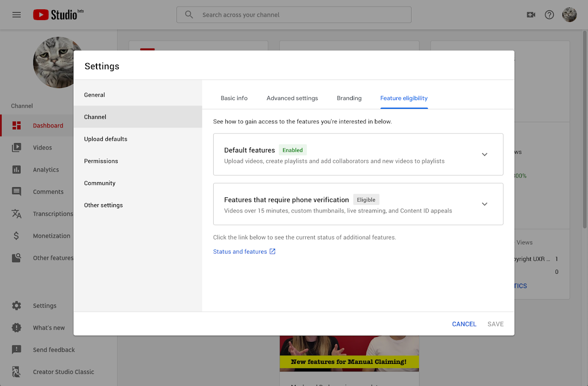
Task: Expand the Default features section
Action: coord(484,154)
